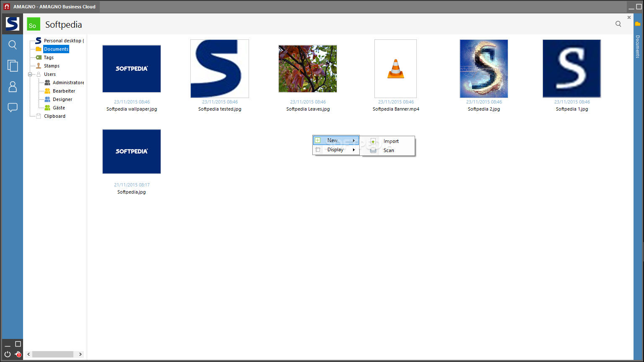Select Softpedia.jpg thumbnail dated 21/11/2015
The width and height of the screenshot is (644, 362).
pyautogui.click(x=132, y=151)
